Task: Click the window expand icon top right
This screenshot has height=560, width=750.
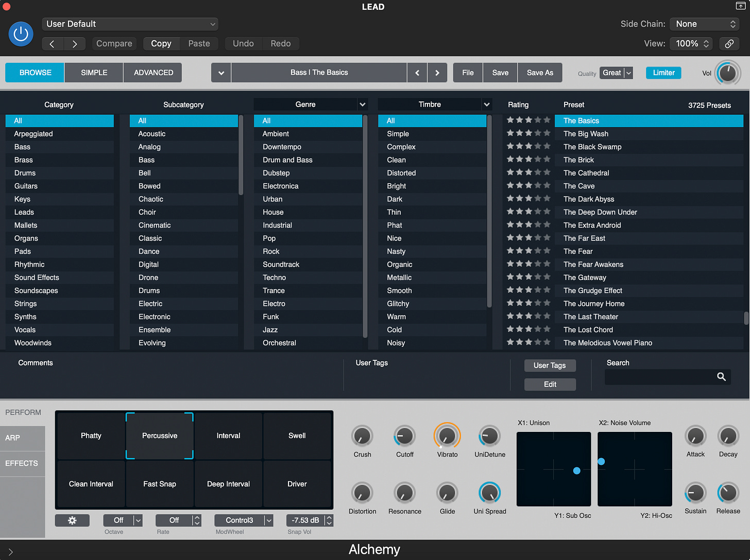Action: click(740, 6)
